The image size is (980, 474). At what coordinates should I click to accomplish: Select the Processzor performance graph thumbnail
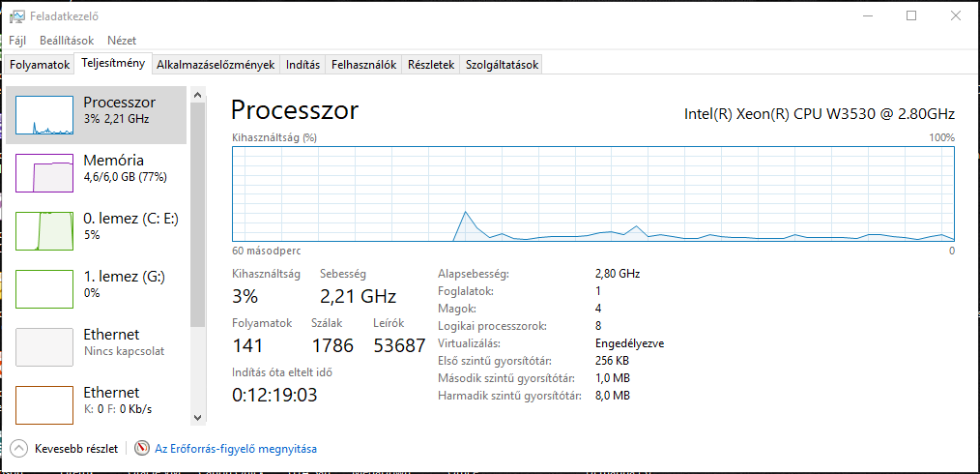(43, 115)
